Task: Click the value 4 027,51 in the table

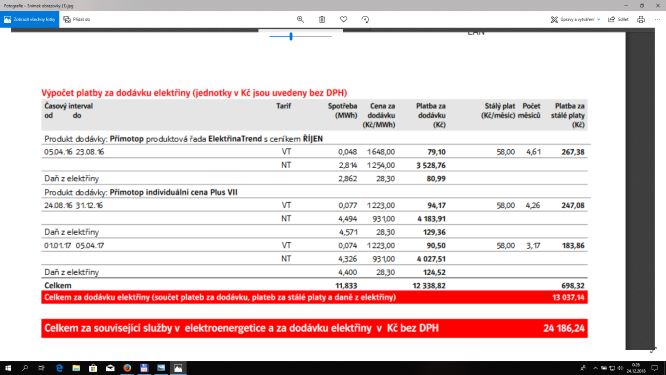Action: click(x=431, y=259)
